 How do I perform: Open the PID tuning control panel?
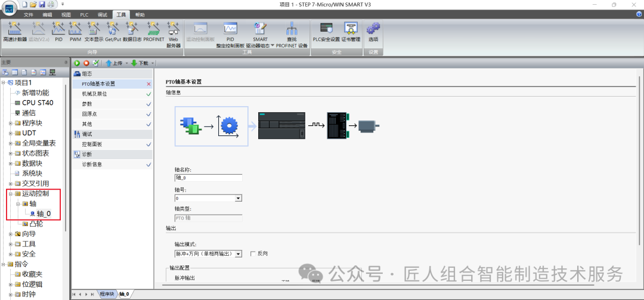click(x=230, y=33)
